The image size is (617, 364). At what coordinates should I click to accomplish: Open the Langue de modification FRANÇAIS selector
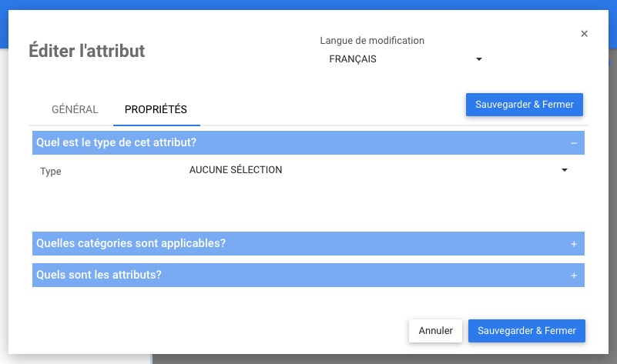pyautogui.click(x=401, y=59)
